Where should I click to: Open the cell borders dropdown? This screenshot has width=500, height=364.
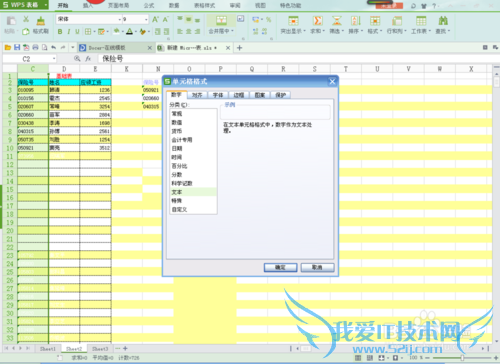point(95,31)
